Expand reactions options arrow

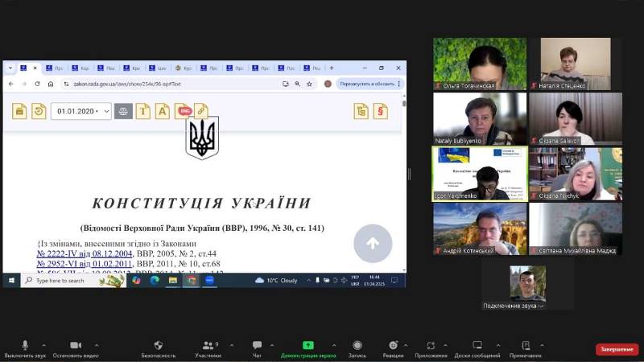(406, 345)
